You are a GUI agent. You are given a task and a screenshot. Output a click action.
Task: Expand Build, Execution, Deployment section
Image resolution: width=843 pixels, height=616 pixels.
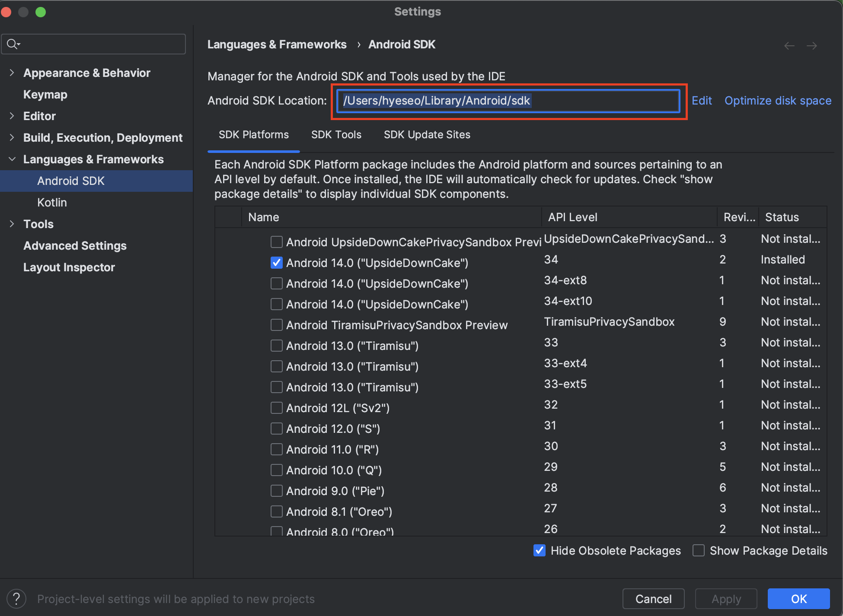click(x=12, y=137)
